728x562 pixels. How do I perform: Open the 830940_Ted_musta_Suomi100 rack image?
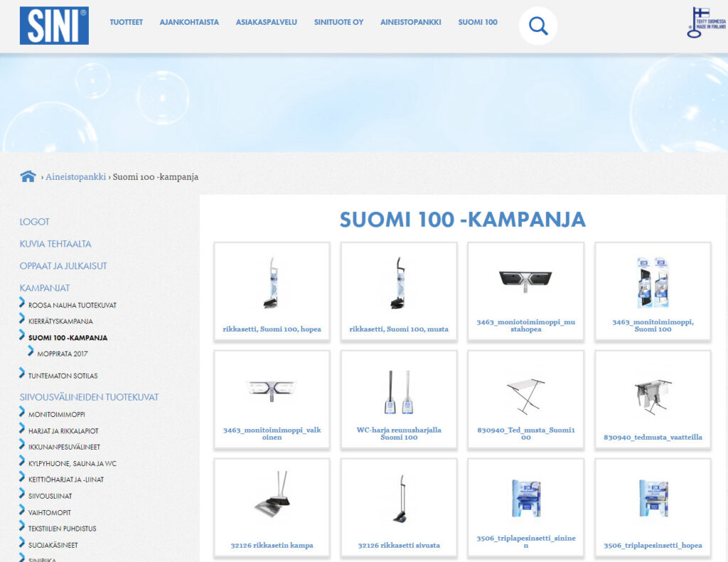[x=525, y=396]
